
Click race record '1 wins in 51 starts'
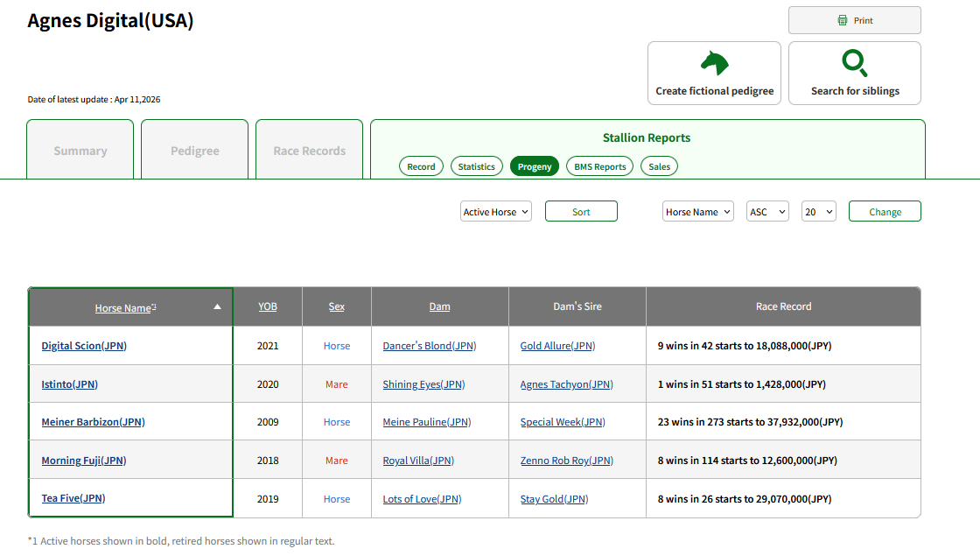[741, 384]
